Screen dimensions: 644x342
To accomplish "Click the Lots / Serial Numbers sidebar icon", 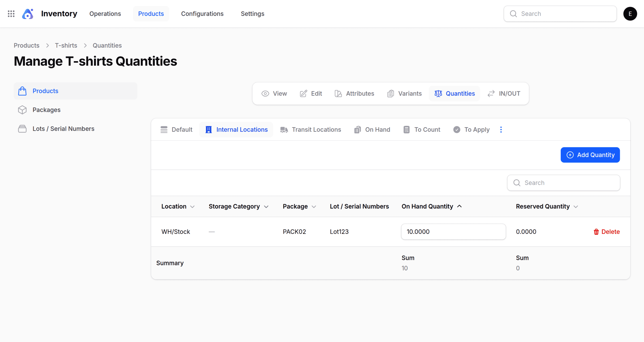I will [22, 129].
